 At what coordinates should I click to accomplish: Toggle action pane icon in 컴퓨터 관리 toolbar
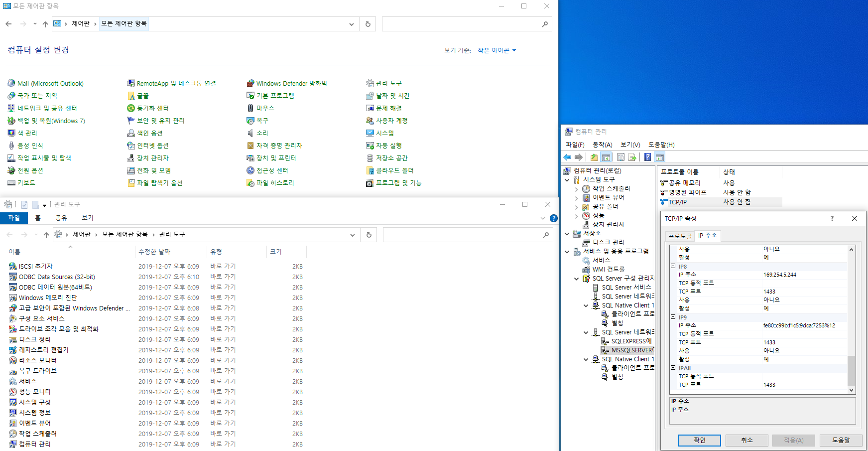point(660,157)
